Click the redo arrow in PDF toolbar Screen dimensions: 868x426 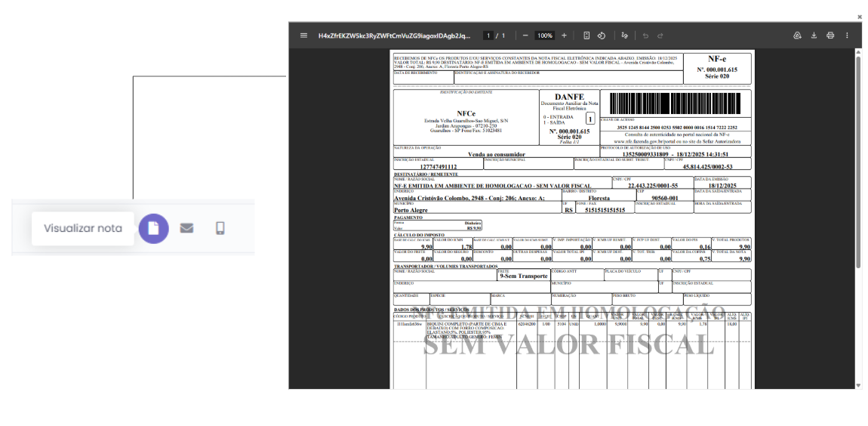tap(660, 35)
